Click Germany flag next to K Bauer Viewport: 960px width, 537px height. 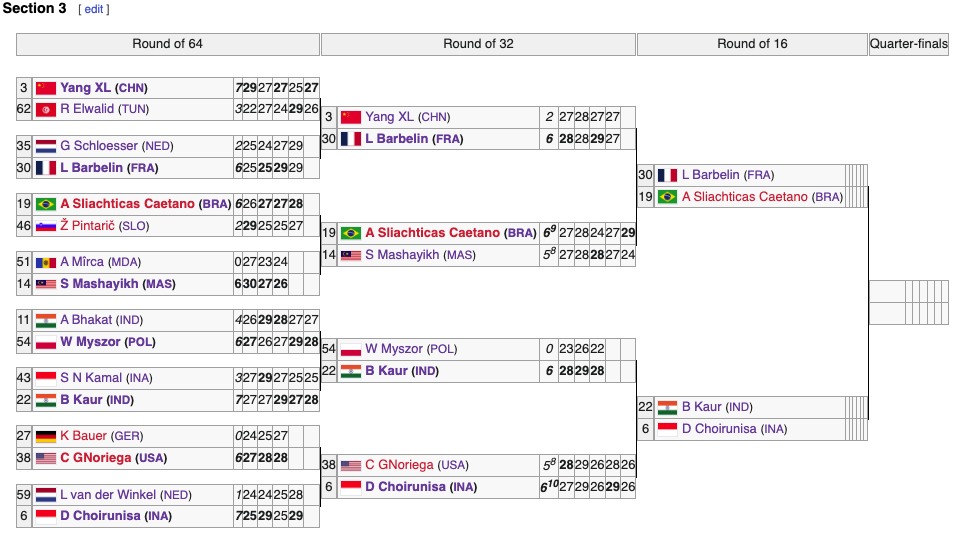[x=46, y=436]
